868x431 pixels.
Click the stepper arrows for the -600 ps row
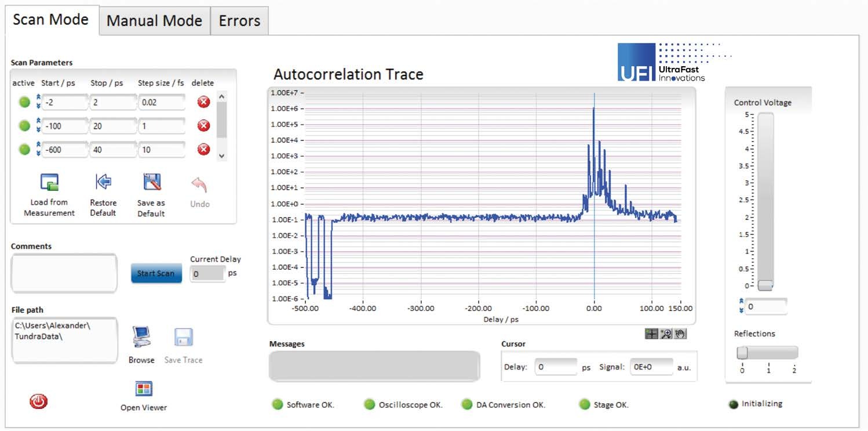click(38, 150)
